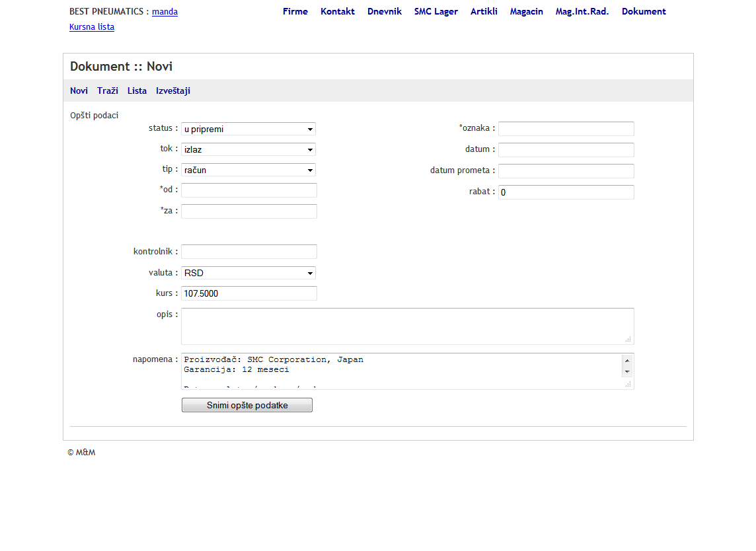Image resolution: width=756 pixels, height=551 pixels.
Task: Focus the *oznaka input field
Action: click(566, 129)
